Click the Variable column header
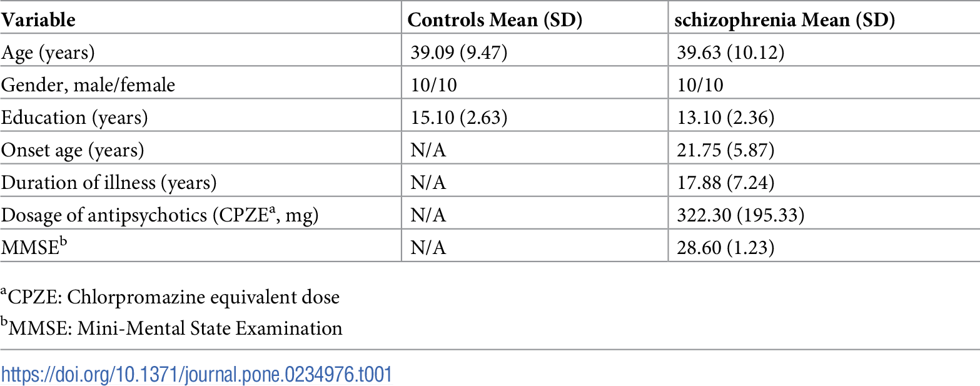The image size is (980, 386). (x=38, y=20)
